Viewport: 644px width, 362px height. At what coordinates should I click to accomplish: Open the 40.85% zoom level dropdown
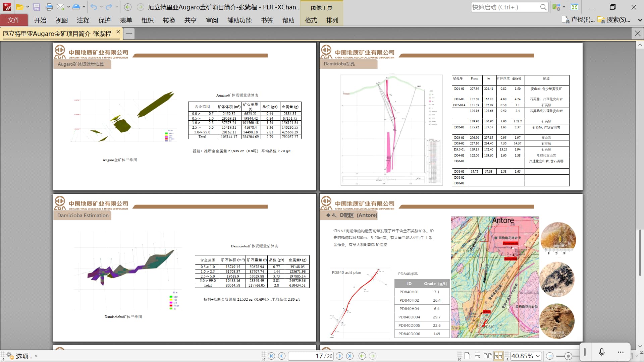pos(538,356)
